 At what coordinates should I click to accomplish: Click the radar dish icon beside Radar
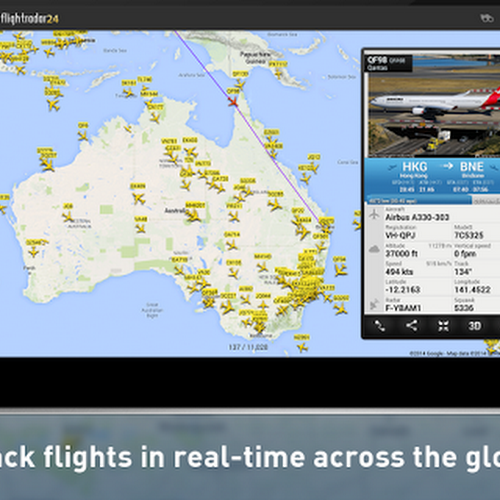[374, 304]
